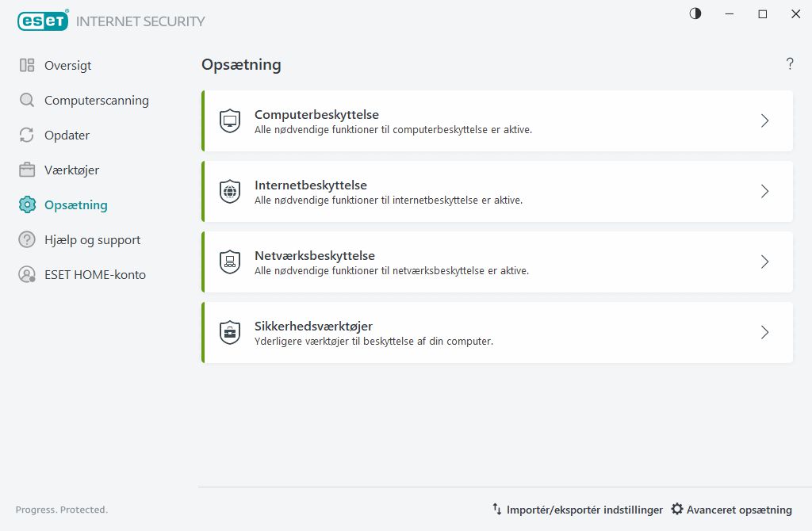Click the Hjælp og support question icon

(27, 240)
